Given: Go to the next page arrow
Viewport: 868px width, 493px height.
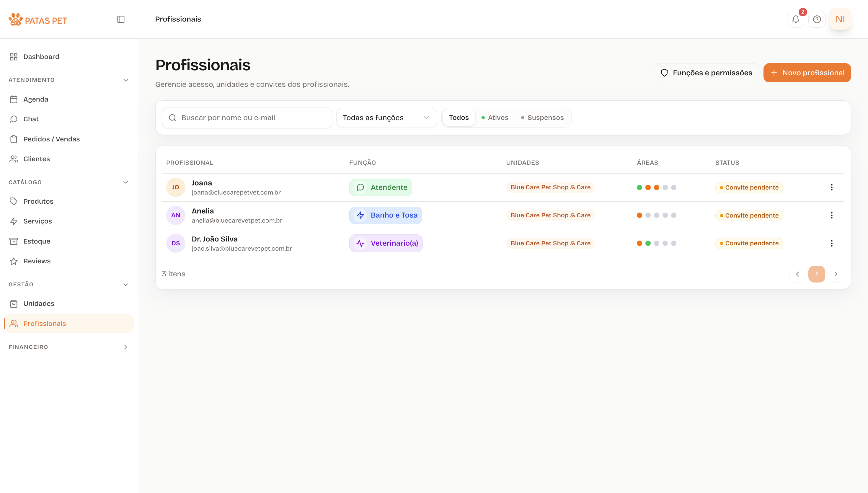Looking at the screenshot, I should [x=836, y=274].
